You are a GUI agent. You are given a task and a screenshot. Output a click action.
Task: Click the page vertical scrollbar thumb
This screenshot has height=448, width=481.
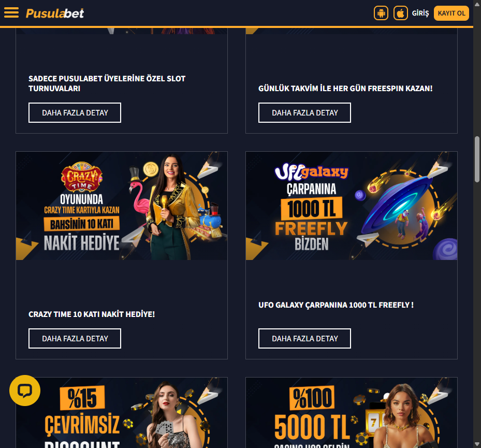point(477,160)
